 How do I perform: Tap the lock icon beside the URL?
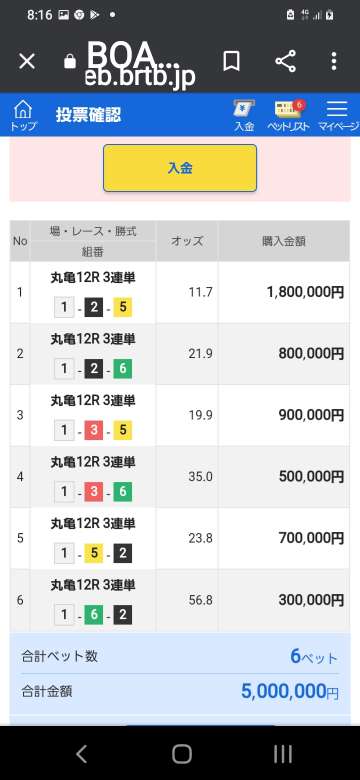point(70,61)
